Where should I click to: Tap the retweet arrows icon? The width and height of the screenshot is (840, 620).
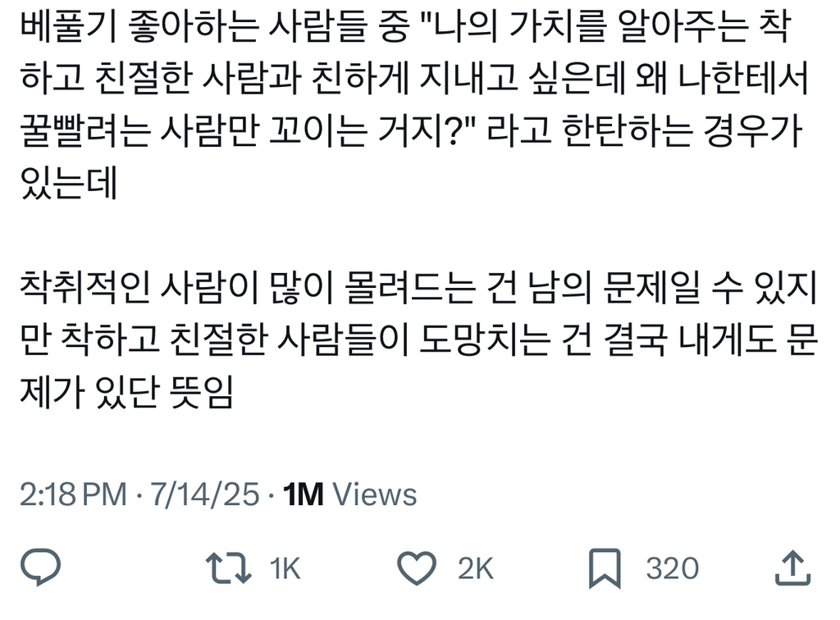click(229, 568)
